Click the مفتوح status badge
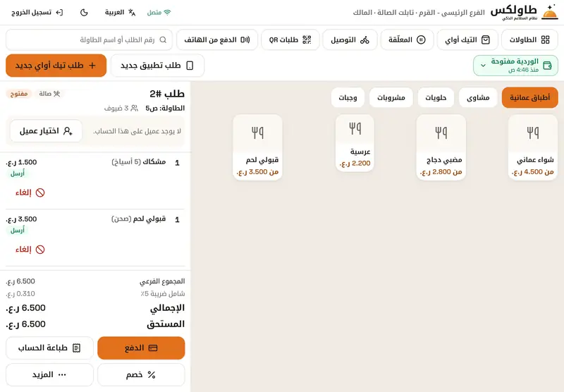This screenshot has width=564, height=392. [x=19, y=94]
